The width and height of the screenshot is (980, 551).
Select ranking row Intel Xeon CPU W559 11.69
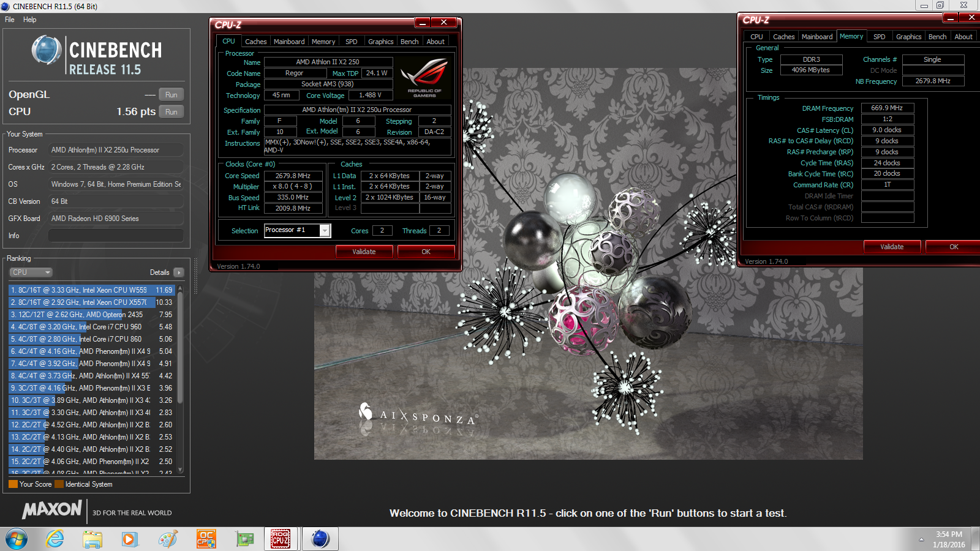coord(92,290)
